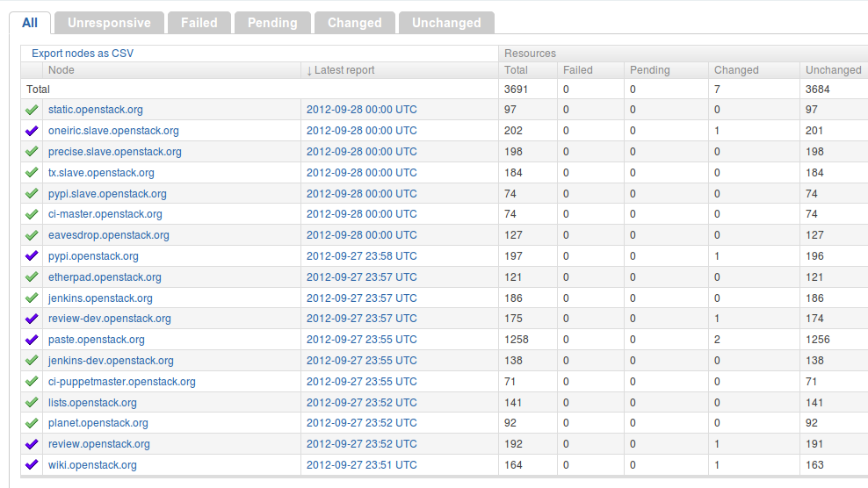
Task: Click green checkmark icon beside static.openstack.org
Action: [x=32, y=110]
